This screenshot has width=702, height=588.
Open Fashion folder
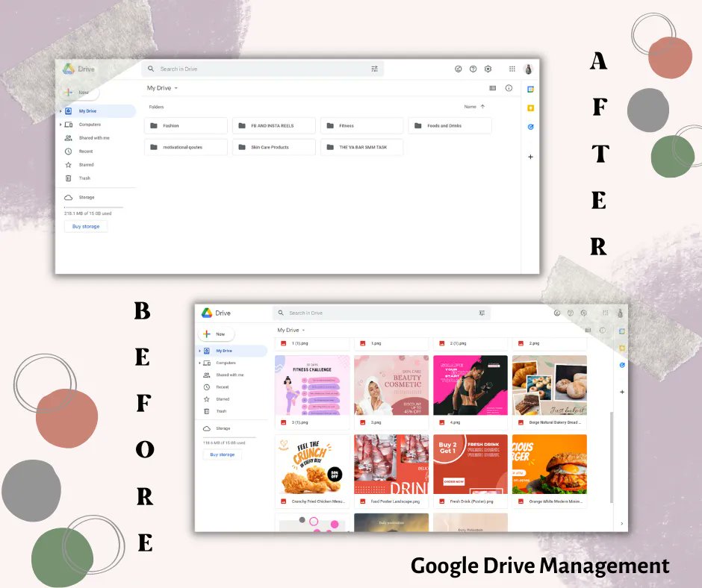point(186,126)
